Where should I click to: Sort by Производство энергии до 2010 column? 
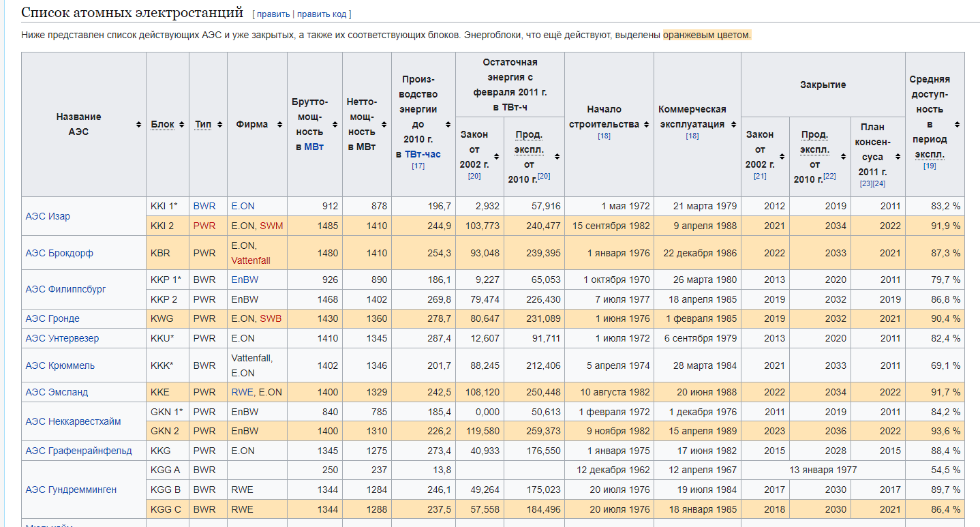click(448, 125)
